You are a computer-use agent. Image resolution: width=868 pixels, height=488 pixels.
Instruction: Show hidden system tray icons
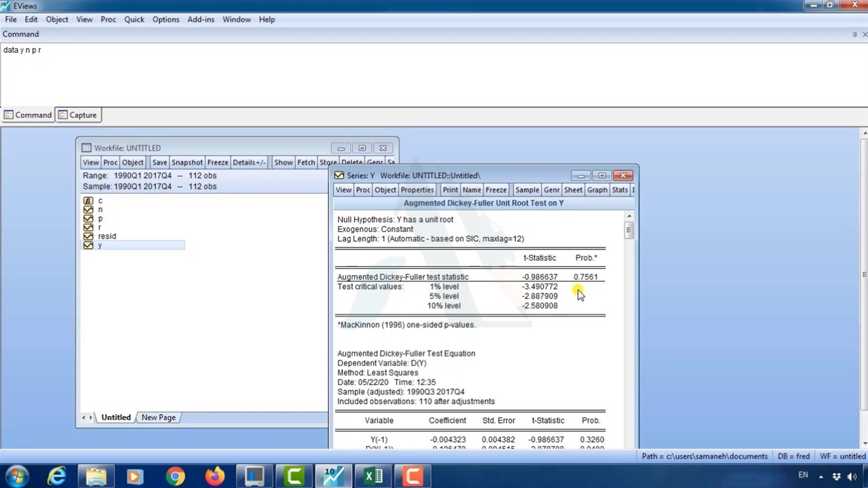click(x=821, y=476)
